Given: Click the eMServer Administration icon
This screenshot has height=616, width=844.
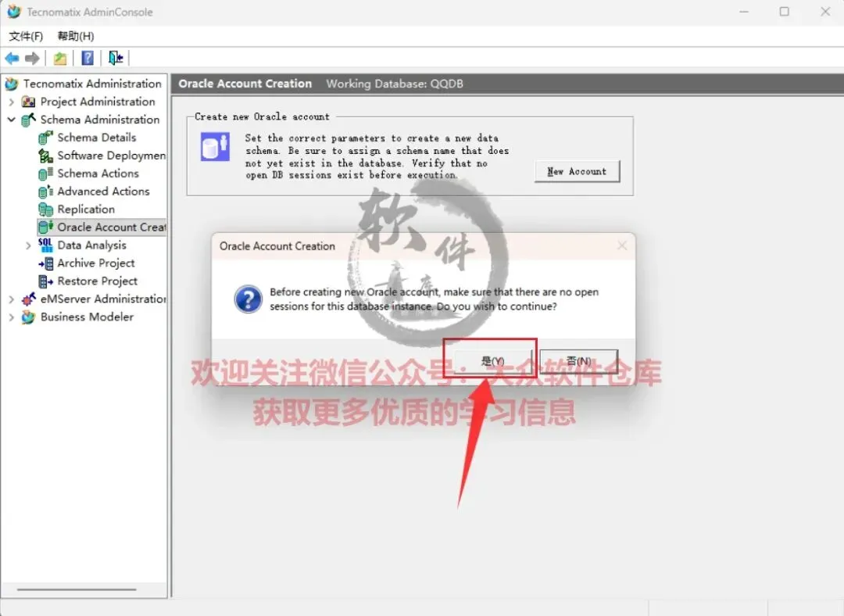Looking at the screenshot, I should pyautogui.click(x=29, y=299).
